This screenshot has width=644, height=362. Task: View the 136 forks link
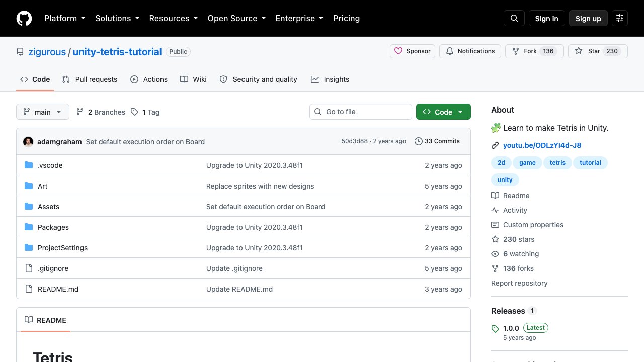point(512,268)
